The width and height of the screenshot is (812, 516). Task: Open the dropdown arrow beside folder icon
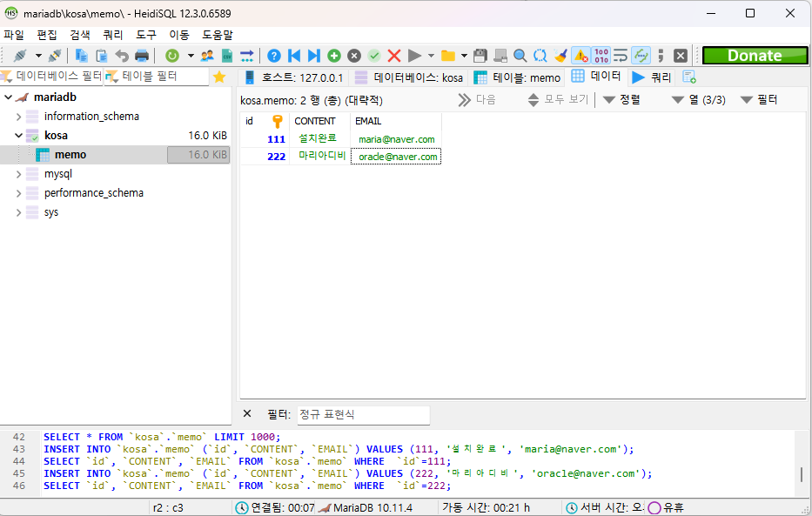464,56
